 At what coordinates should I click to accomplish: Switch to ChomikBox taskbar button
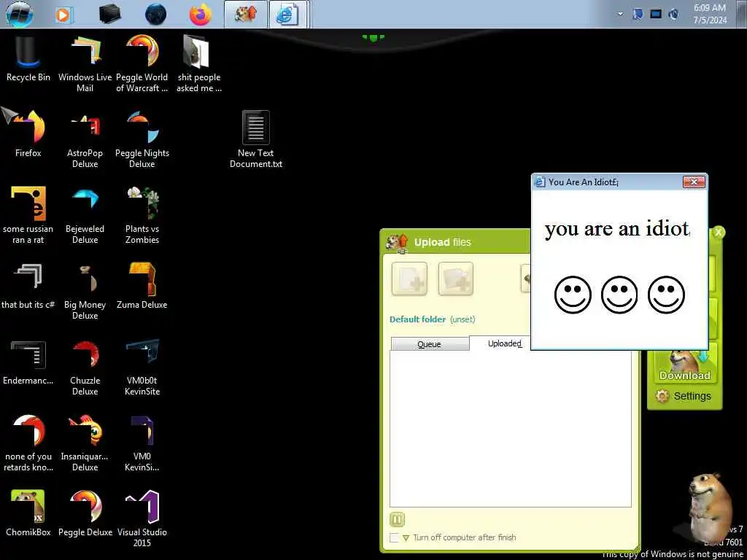coord(246,15)
